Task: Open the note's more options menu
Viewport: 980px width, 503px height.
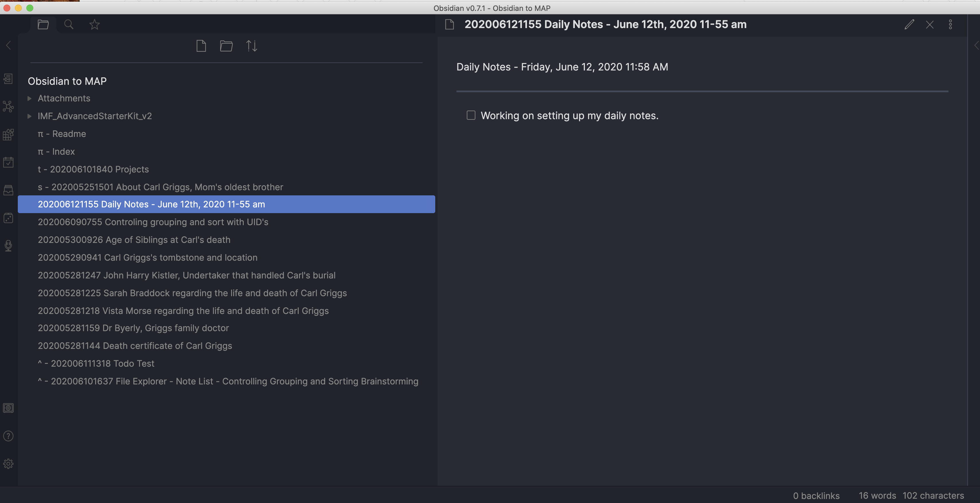Action: pyautogui.click(x=950, y=24)
